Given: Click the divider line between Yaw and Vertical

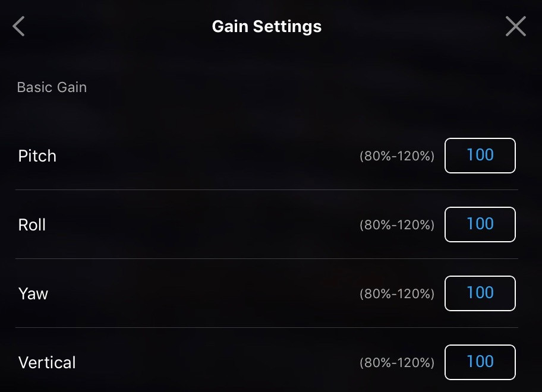Looking at the screenshot, I should tap(267, 328).
